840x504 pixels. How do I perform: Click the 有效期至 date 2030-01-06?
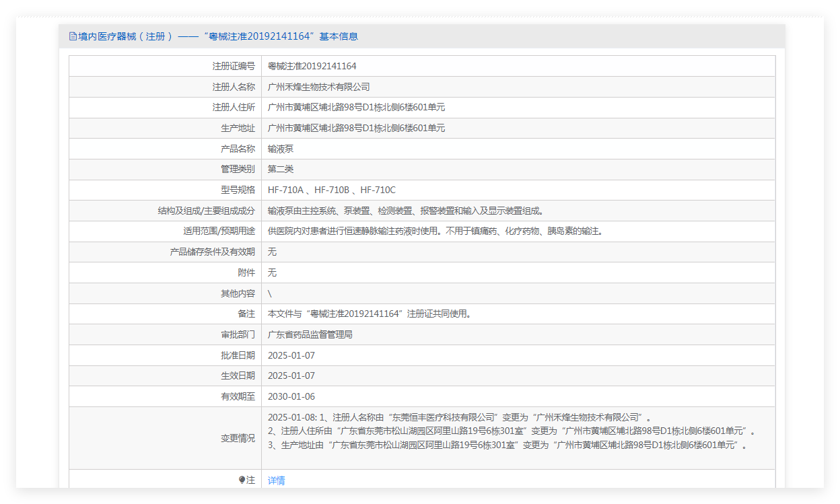coord(291,396)
